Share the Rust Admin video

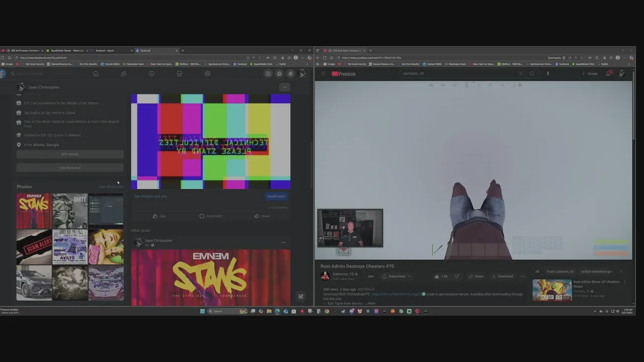475,276
